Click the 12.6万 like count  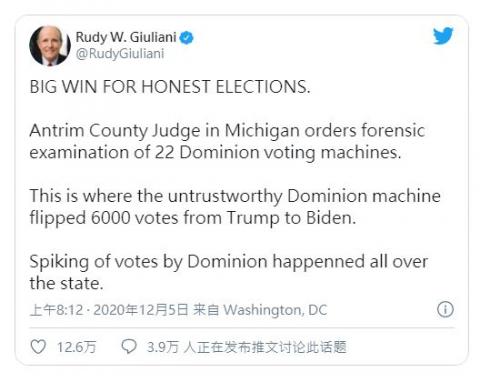76,347
